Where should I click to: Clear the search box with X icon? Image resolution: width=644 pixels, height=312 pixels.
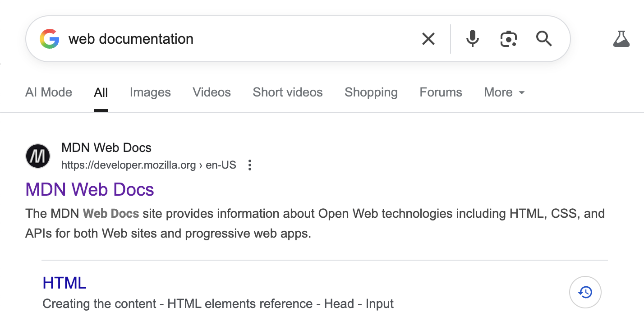click(x=428, y=39)
